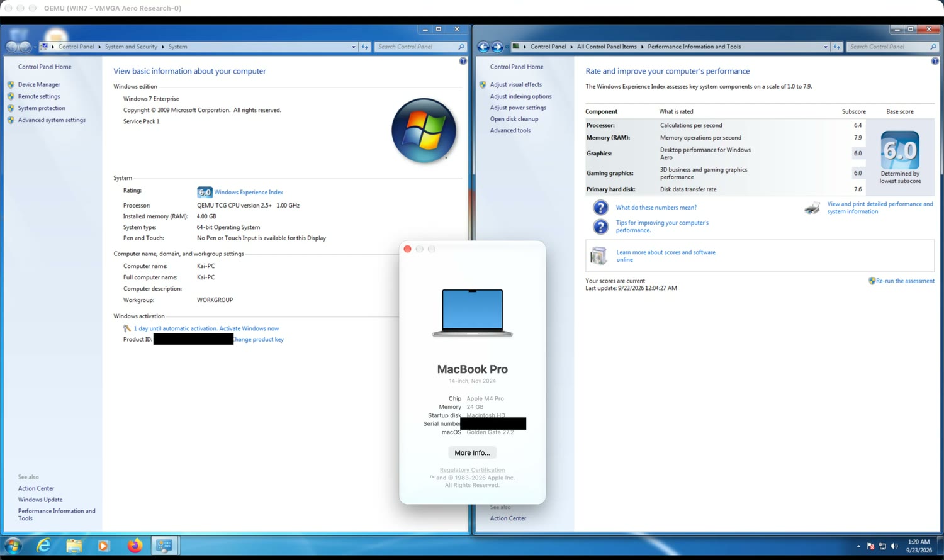Expand the arrow after 'System and Security' in breadcrumb
The height and width of the screenshot is (560, 944).
(x=162, y=47)
